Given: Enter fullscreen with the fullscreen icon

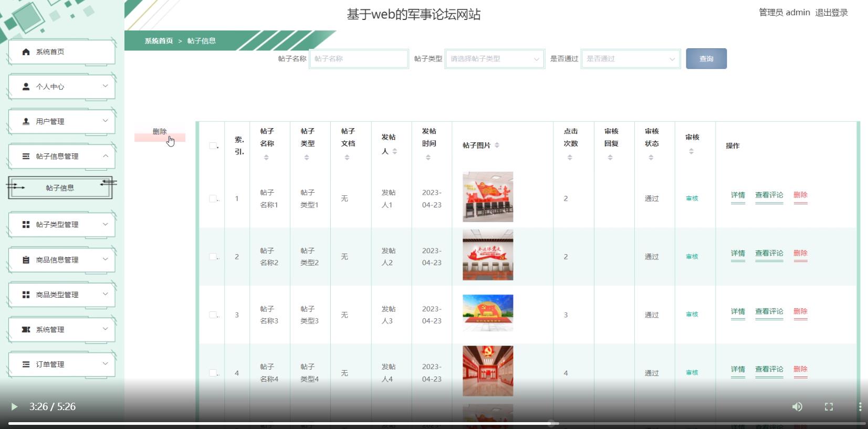Looking at the screenshot, I should click(x=829, y=406).
